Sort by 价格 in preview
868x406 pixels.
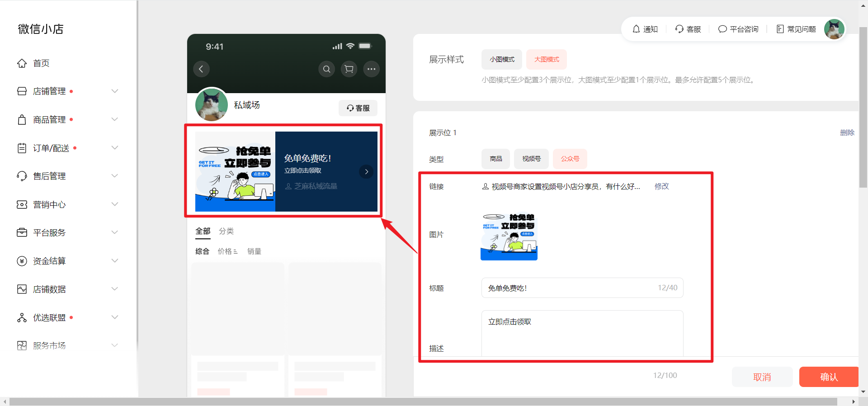point(225,251)
